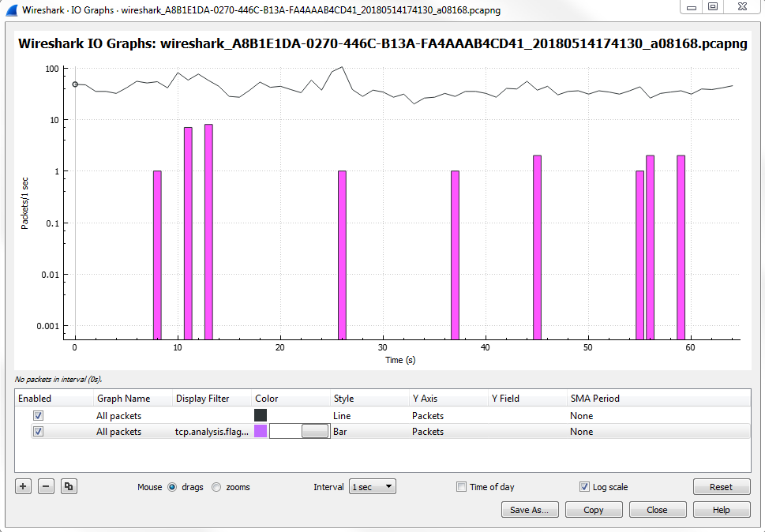Viewport: 765px width, 532px height.
Task: Click the Style column header
Action: coord(369,399)
